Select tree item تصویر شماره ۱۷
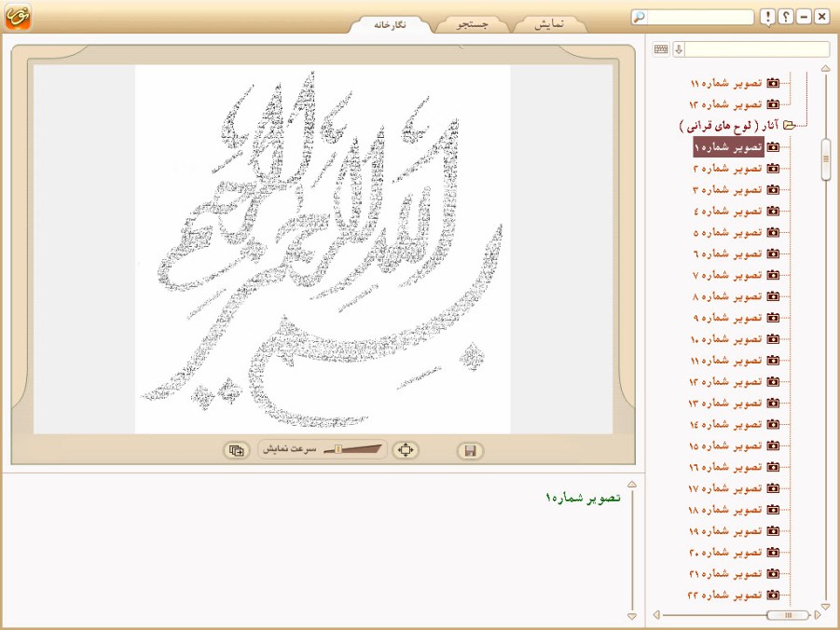This screenshot has width=840, height=630. point(725,488)
